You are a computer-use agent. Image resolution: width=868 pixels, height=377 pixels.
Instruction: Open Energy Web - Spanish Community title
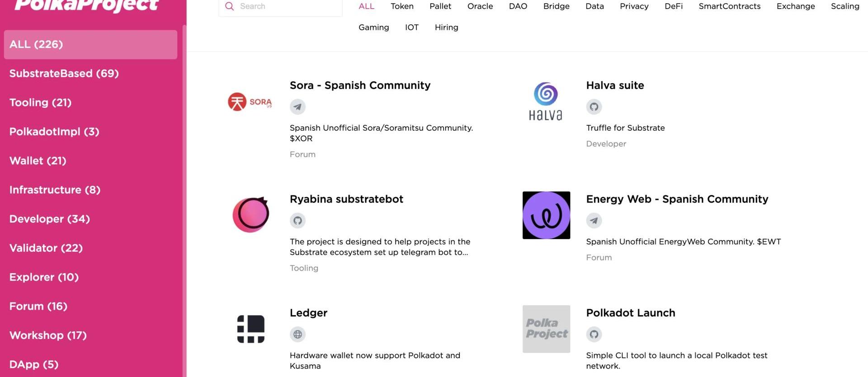[x=677, y=199]
